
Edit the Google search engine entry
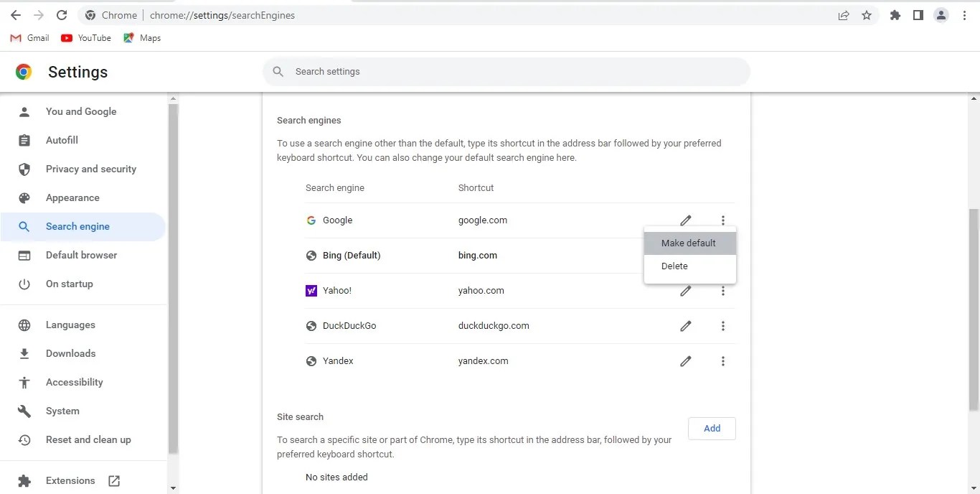pyautogui.click(x=685, y=220)
